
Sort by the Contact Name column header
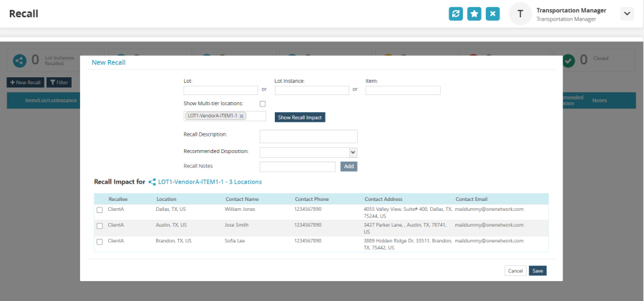[242, 199]
